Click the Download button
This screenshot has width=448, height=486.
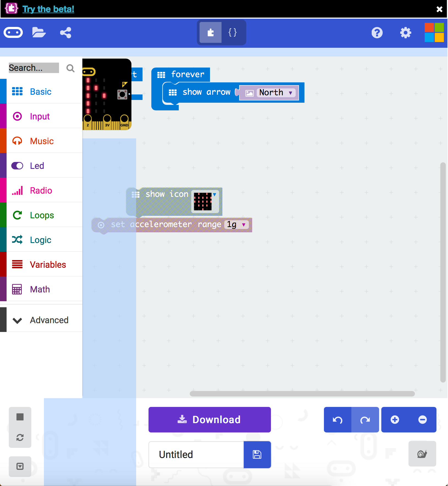(x=209, y=419)
